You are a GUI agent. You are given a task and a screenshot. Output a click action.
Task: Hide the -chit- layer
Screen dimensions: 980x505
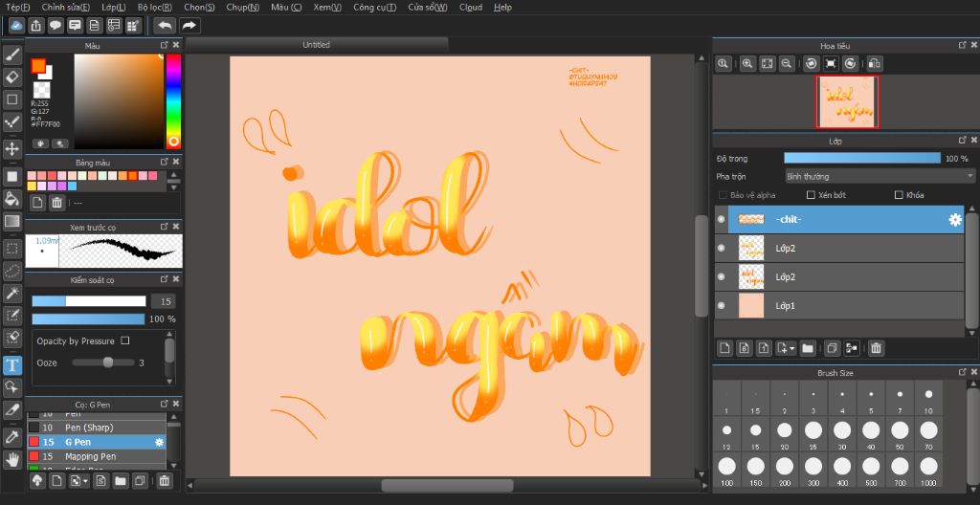click(722, 219)
